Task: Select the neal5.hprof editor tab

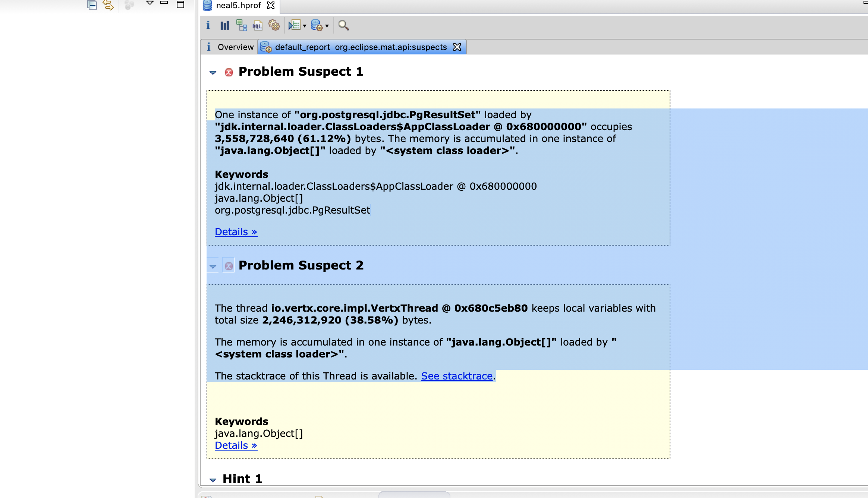Action: coord(238,6)
